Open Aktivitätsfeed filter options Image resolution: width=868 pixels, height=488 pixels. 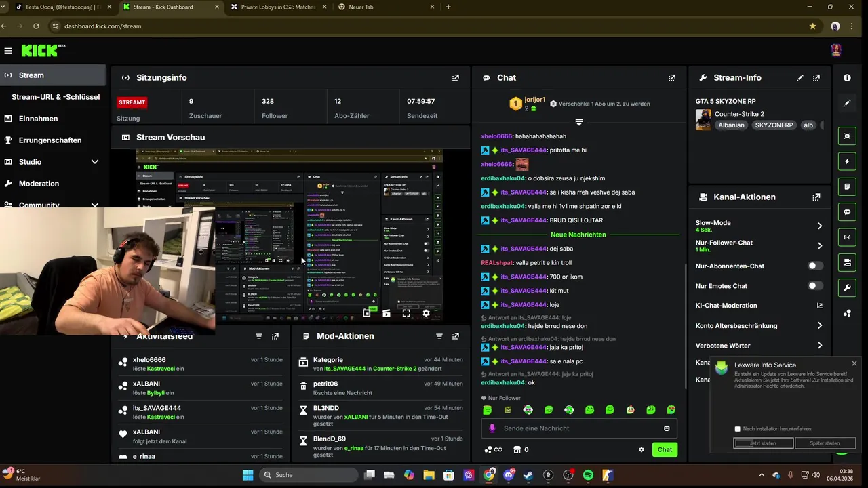(x=259, y=336)
